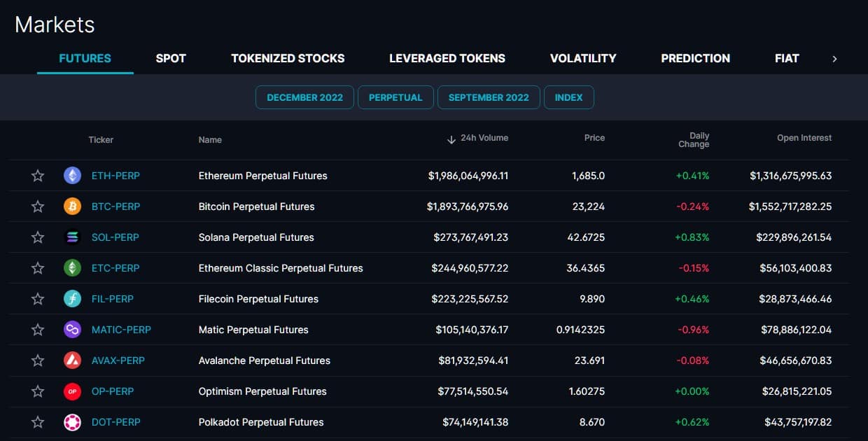
Task: Open the AVAX-PERP ticker link
Action: click(x=118, y=360)
